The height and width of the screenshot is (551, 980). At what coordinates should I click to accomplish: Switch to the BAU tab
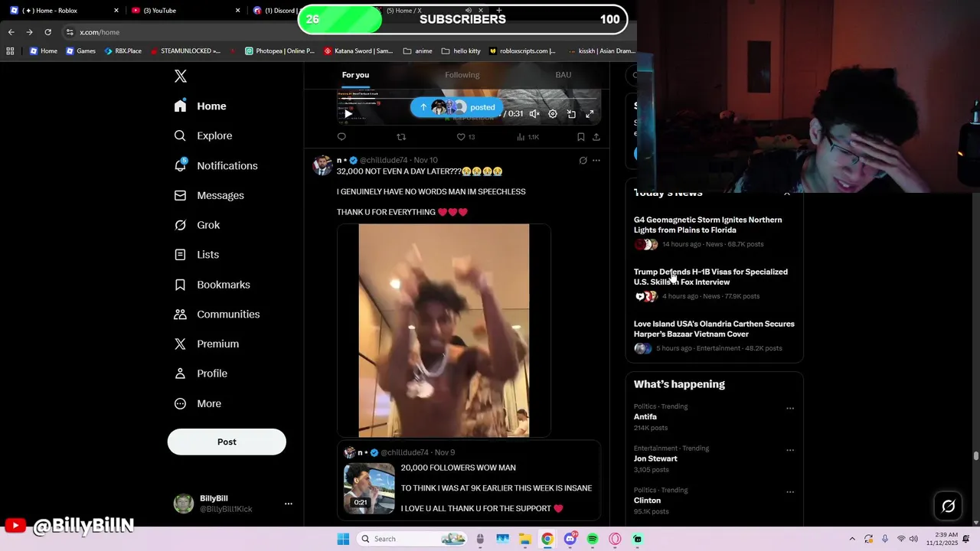563,75
